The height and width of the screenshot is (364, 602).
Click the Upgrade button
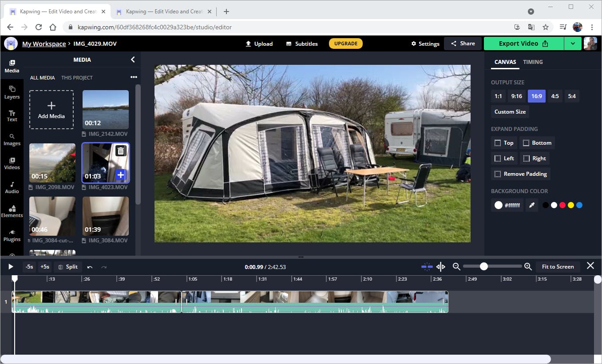click(x=346, y=44)
